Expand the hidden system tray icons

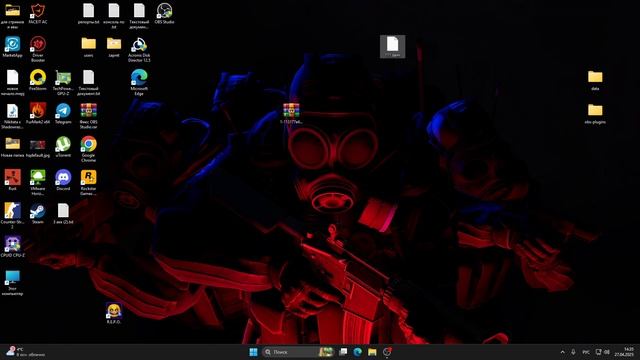562,352
